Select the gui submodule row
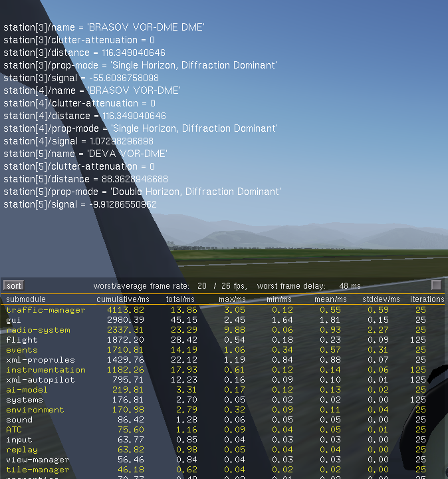 pos(13,320)
